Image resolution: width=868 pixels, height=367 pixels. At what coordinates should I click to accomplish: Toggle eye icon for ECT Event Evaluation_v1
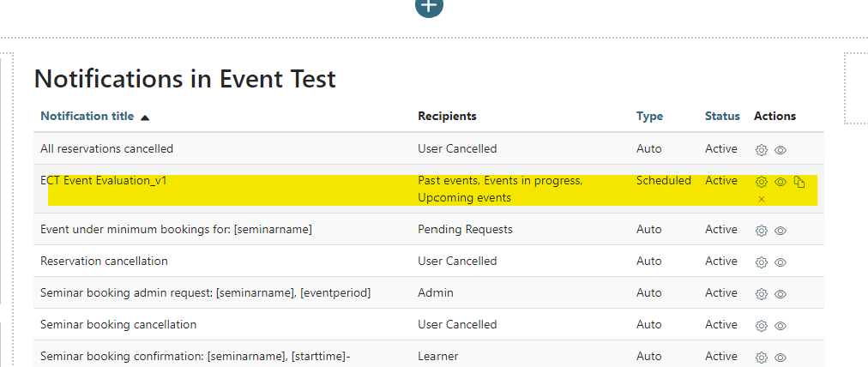pos(781,182)
